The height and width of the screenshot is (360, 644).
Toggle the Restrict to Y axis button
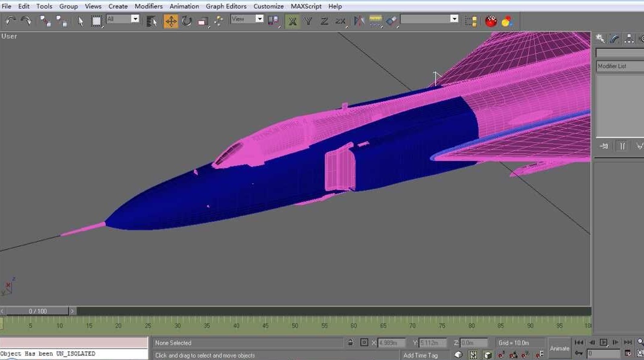[308, 21]
